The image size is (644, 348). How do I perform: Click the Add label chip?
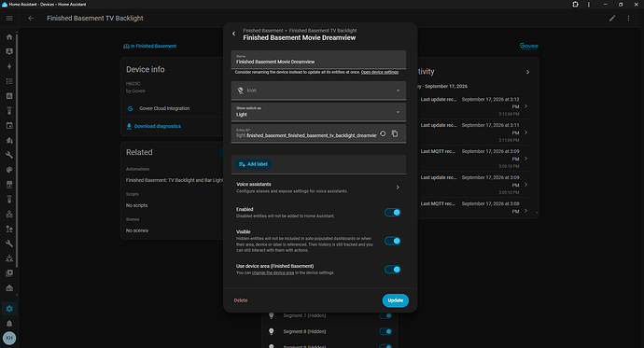253,164
